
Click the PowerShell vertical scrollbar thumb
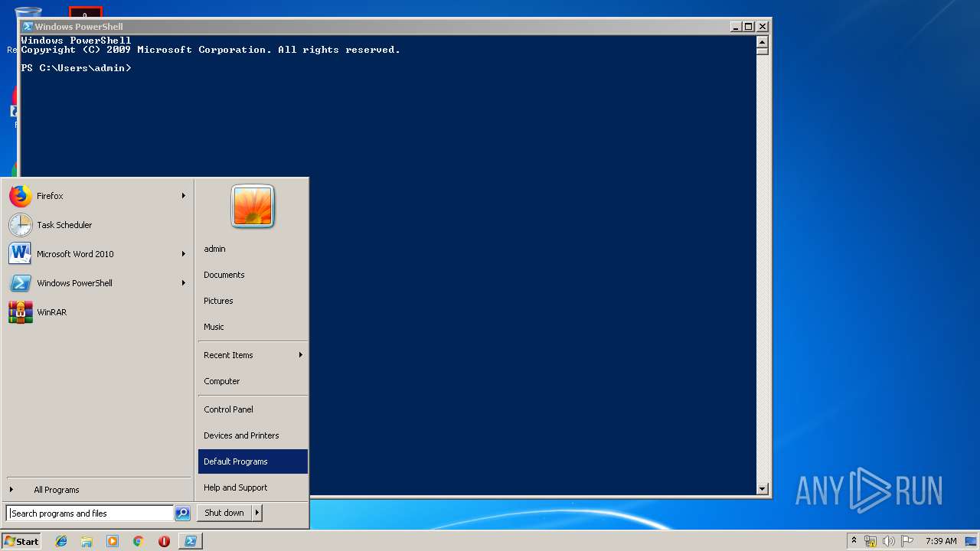pyautogui.click(x=762, y=51)
